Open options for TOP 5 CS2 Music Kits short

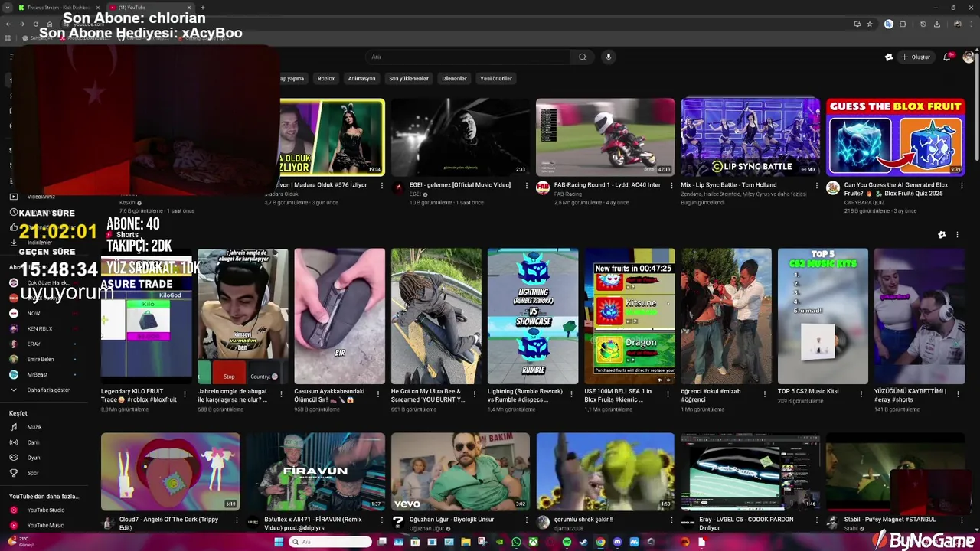861,394
